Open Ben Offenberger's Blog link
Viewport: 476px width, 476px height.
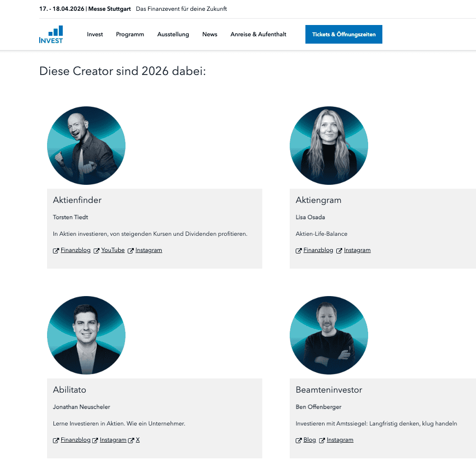coord(310,440)
